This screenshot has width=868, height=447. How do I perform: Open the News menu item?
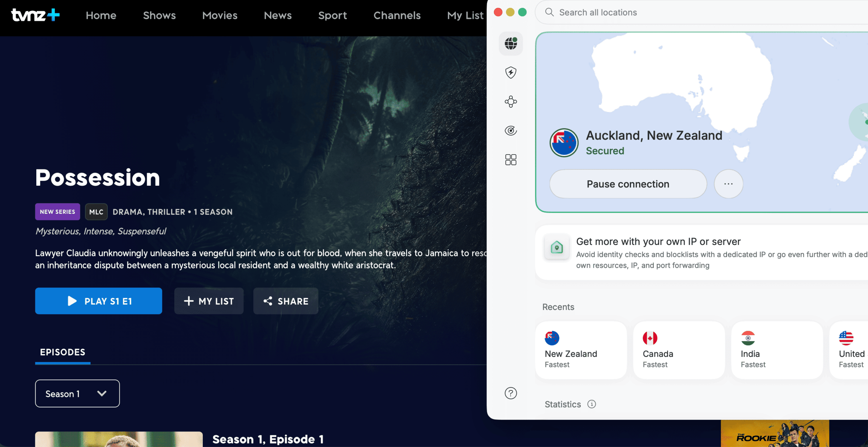(x=278, y=15)
